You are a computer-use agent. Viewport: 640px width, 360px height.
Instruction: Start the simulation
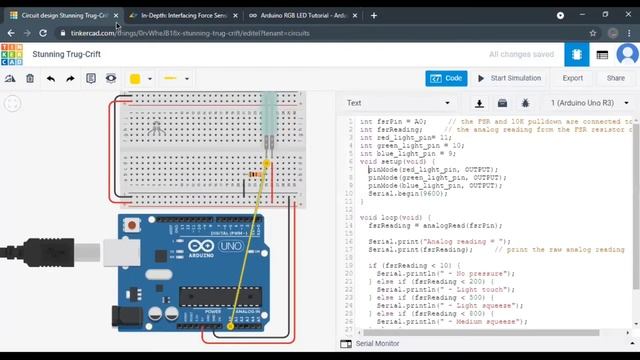pyautogui.click(x=509, y=78)
